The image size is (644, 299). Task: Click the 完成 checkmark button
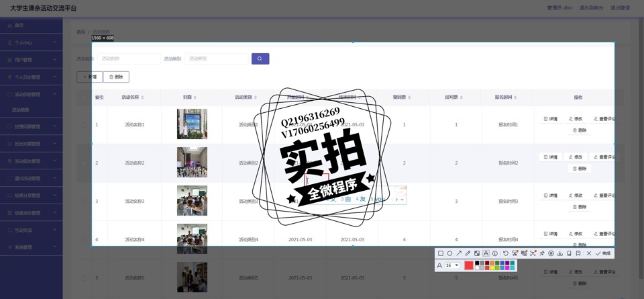pyautogui.click(x=602, y=253)
